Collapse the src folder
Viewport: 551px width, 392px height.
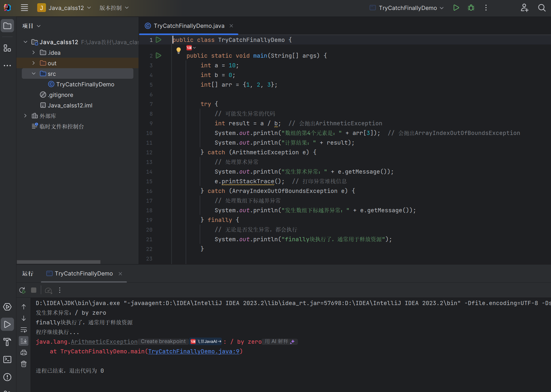point(34,74)
